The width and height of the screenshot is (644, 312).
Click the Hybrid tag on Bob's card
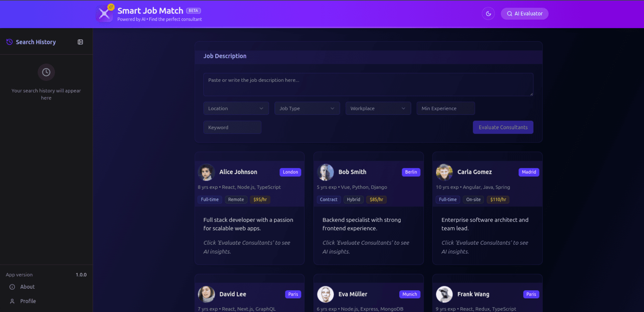tap(353, 200)
